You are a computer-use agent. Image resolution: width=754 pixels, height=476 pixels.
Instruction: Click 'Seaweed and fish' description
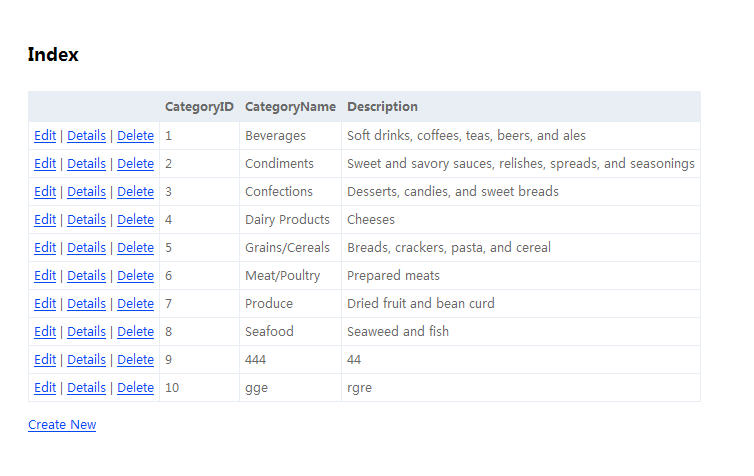[x=398, y=331]
